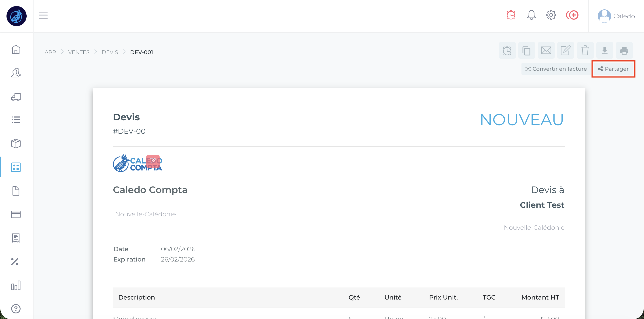Click the quote reminder clock toolbar icon
Viewport: 644px width, 319px height.
point(507,51)
